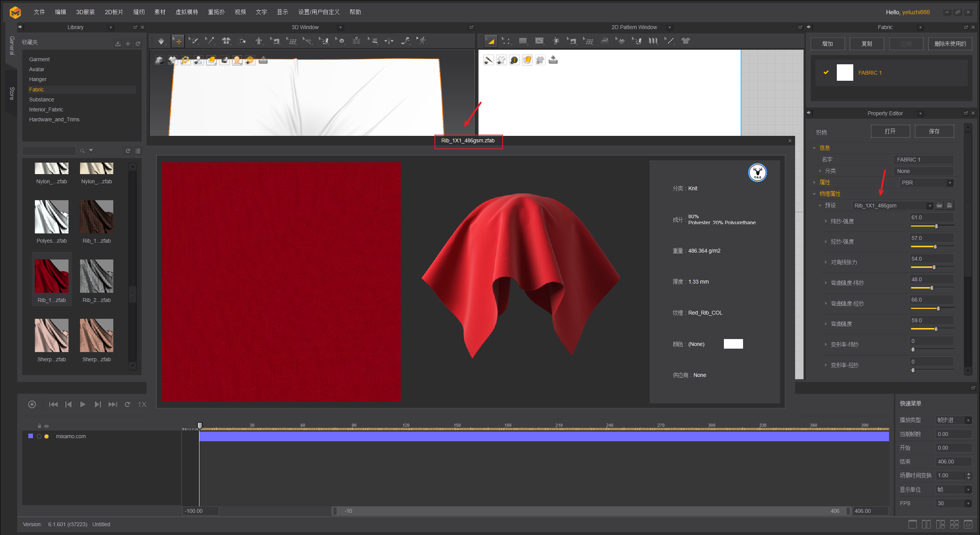The height and width of the screenshot is (535, 980).
Task: Toggle the mixamo.com track yellow dot
Action: (x=47, y=436)
